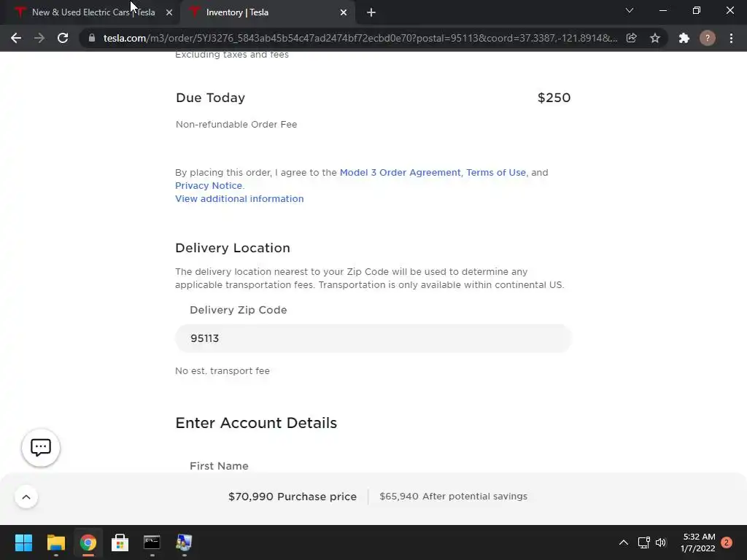
Task: Share this page using address bar icon
Action: 631,38
